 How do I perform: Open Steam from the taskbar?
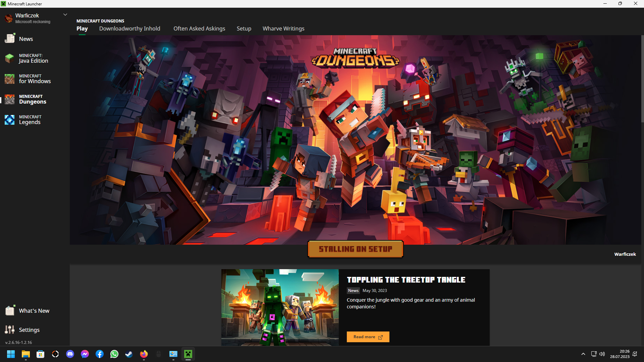(x=129, y=354)
